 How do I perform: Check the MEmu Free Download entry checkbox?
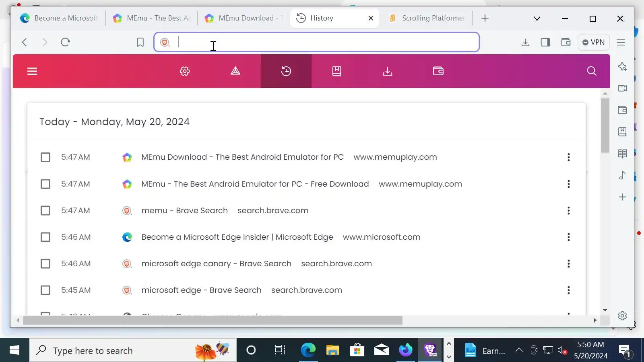[45, 184]
